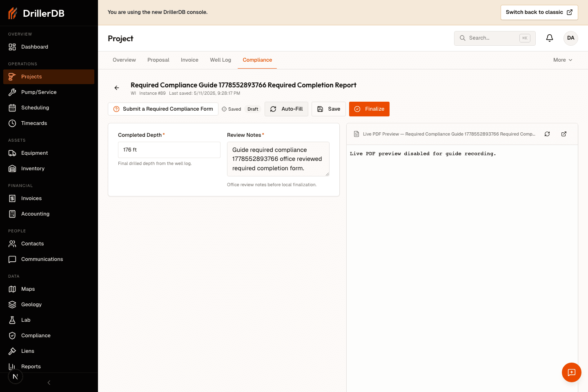Open the Scheduling calendar

click(x=49, y=108)
